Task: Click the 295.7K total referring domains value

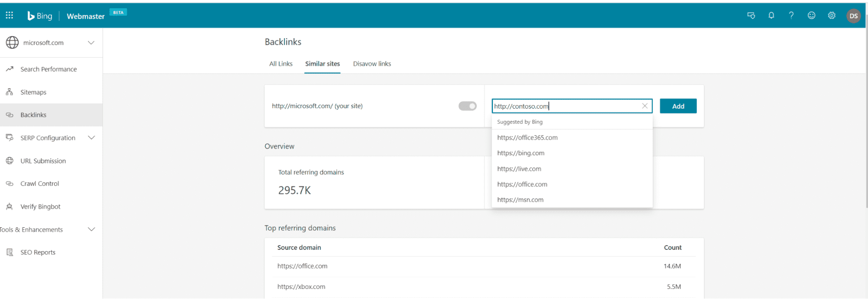Action: pos(294,190)
